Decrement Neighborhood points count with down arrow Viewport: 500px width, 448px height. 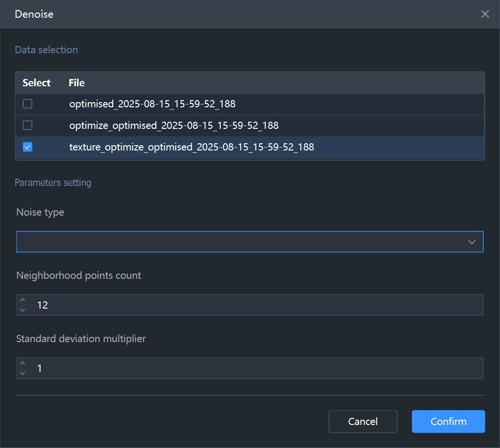point(23,310)
